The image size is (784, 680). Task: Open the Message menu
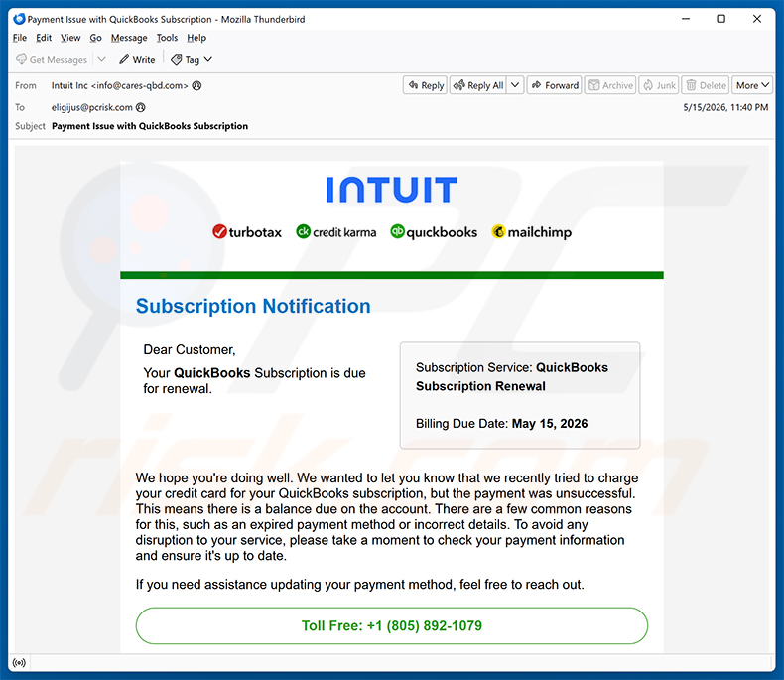pyautogui.click(x=129, y=38)
